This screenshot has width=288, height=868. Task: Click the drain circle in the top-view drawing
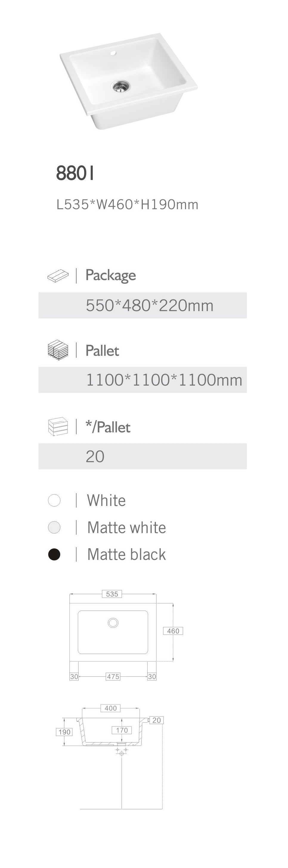(x=113, y=623)
